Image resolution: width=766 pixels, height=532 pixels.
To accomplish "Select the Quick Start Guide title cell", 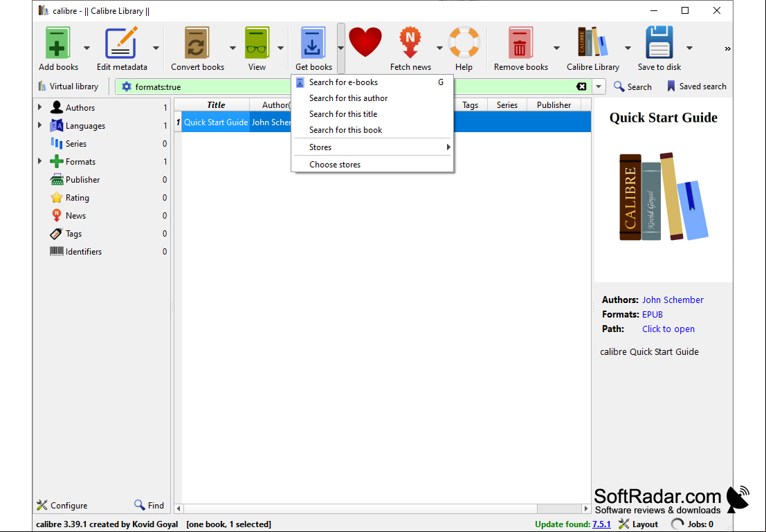I will [x=216, y=122].
